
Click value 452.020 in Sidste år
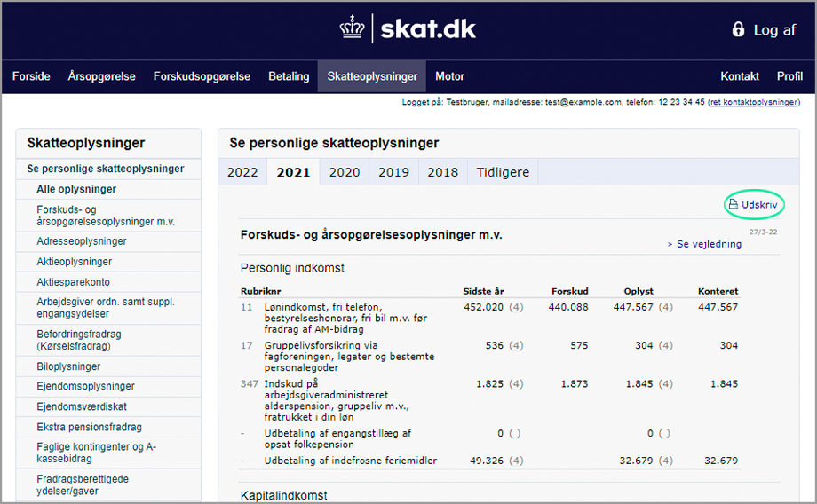tap(483, 307)
